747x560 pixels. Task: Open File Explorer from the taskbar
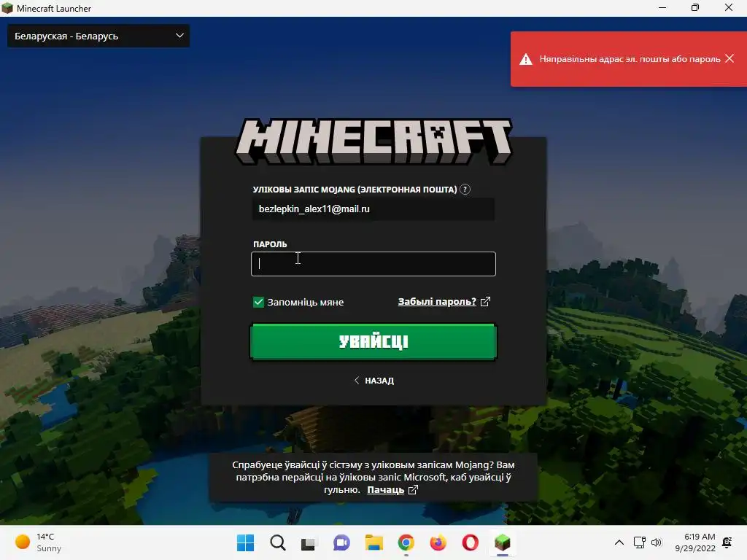pos(374,542)
